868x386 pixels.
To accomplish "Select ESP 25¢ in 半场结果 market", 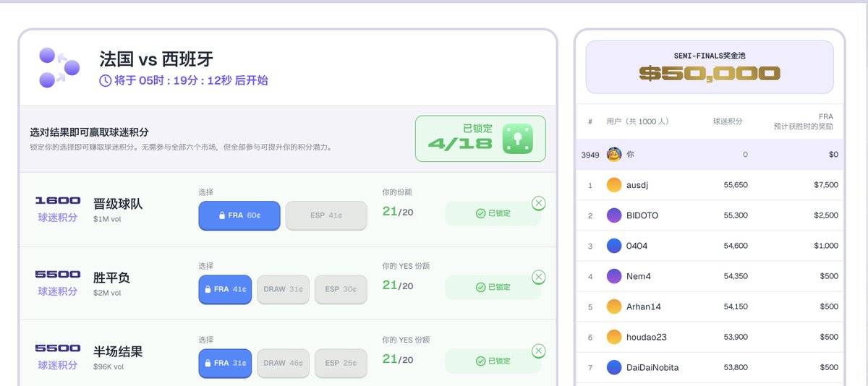I will pos(341,363).
